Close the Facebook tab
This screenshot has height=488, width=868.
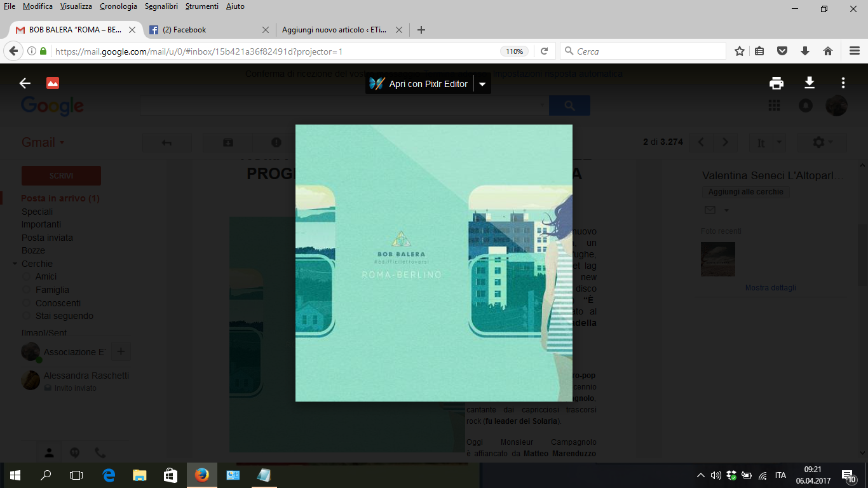266,30
